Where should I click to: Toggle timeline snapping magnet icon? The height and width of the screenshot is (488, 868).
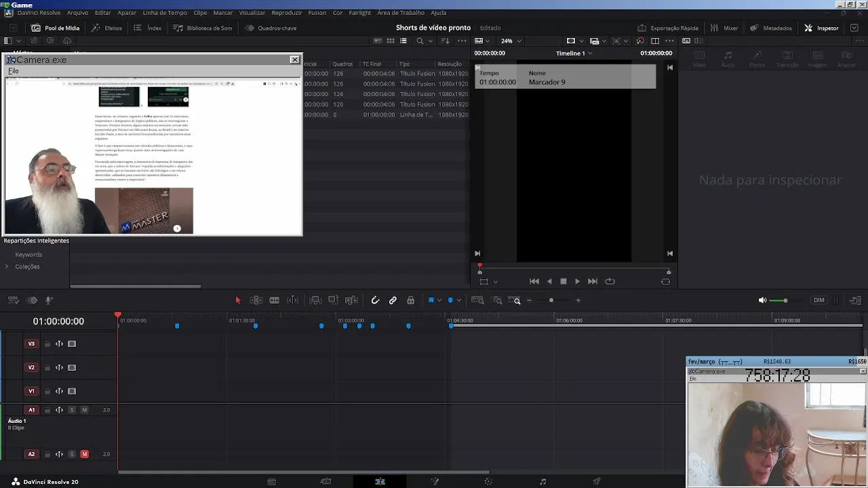(375, 300)
